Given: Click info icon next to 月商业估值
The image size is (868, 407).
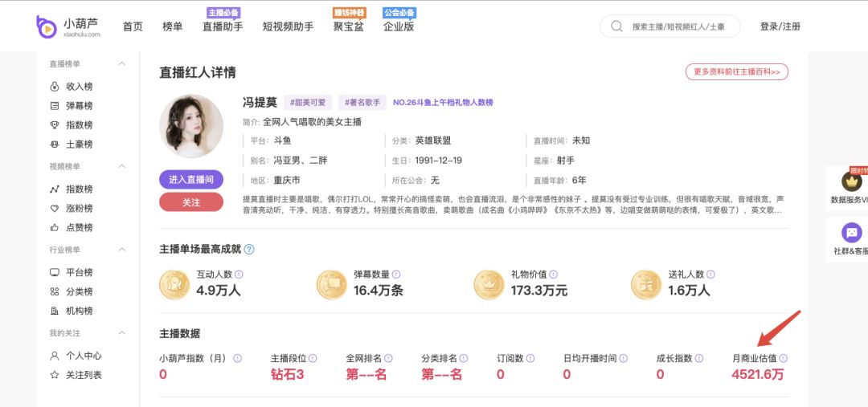Looking at the screenshot, I should click(x=784, y=359).
